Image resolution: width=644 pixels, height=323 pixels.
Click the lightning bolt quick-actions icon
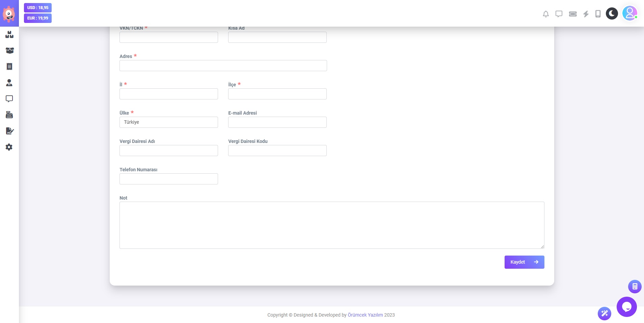[x=586, y=14]
